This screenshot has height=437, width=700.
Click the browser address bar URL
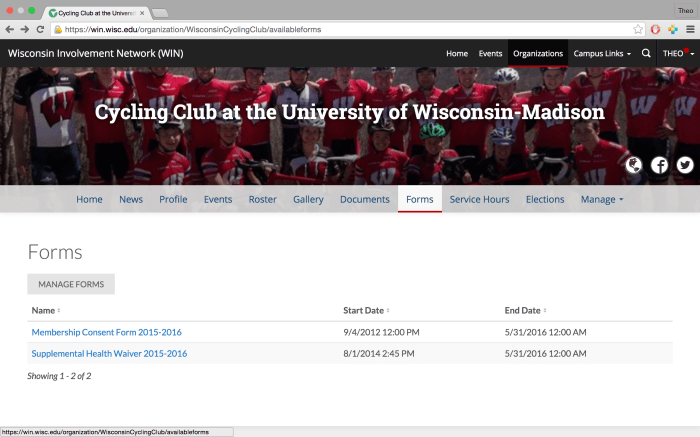[x=193, y=29]
